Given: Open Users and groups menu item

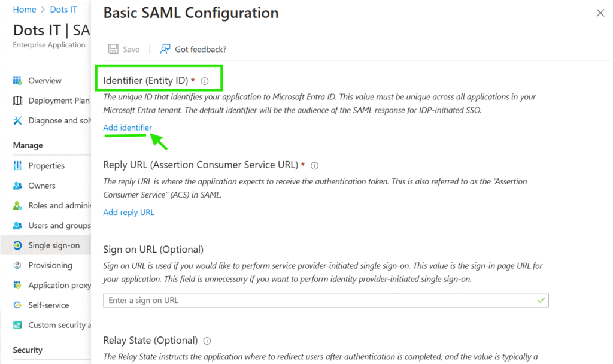Looking at the screenshot, I should [x=59, y=226].
